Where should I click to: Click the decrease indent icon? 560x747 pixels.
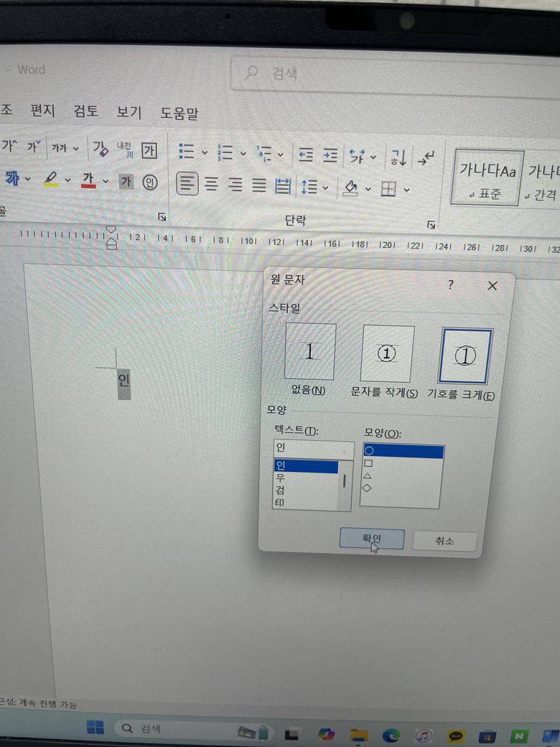pos(306,154)
